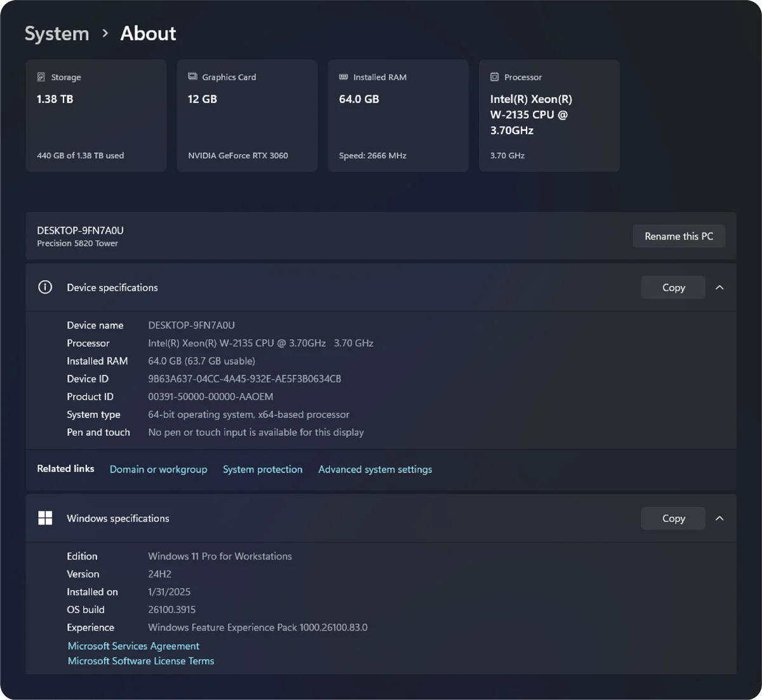Click the Windows logo icon
This screenshot has height=700, width=762.
click(x=45, y=518)
